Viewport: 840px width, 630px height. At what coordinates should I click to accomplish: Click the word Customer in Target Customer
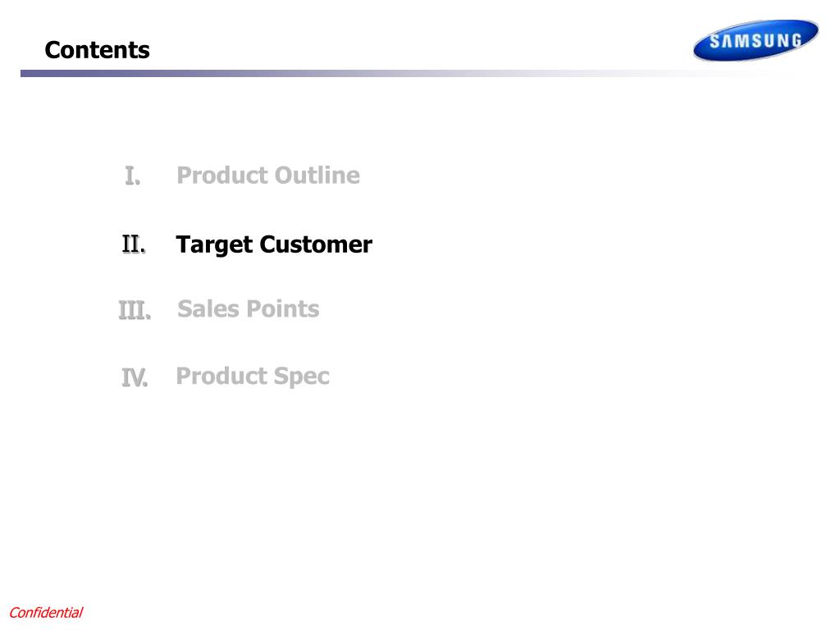pyautogui.click(x=316, y=244)
